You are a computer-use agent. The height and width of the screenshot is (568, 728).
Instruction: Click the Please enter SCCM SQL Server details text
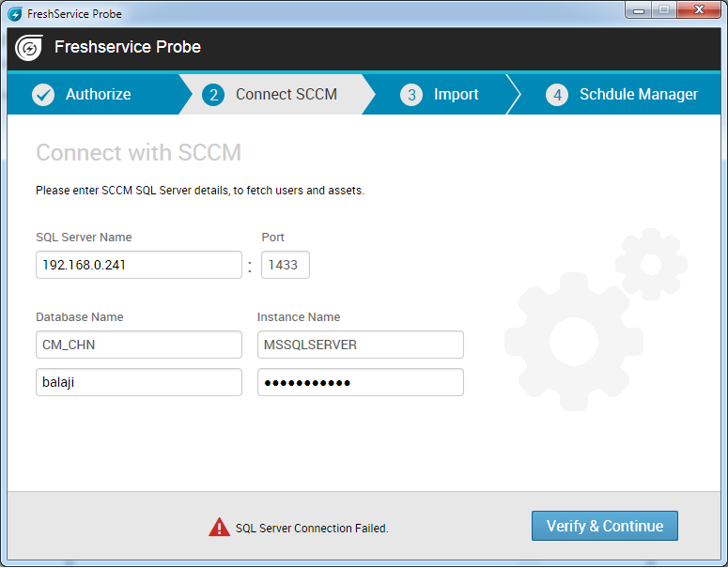tap(200, 191)
